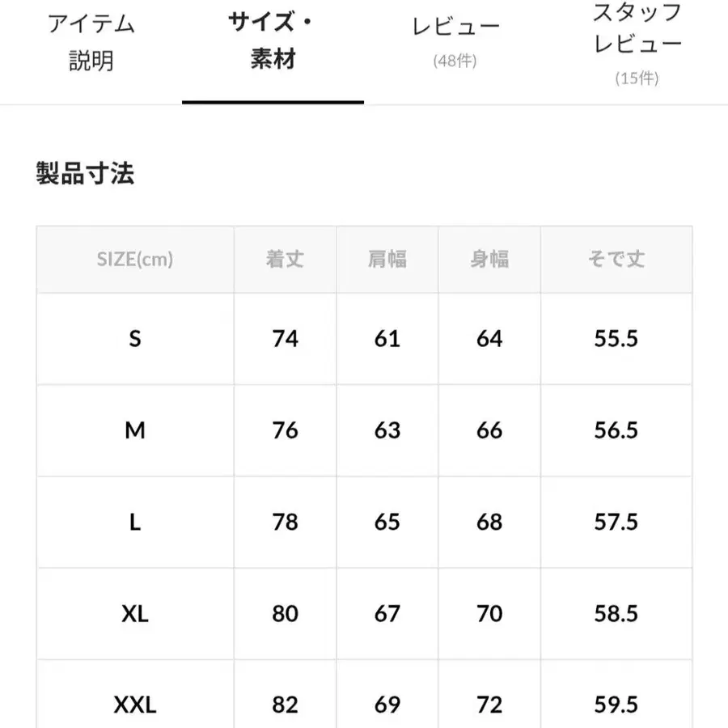This screenshot has width=728, height=728.
Task: Select the SIZE(cm) column header
Action: point(134,260)
